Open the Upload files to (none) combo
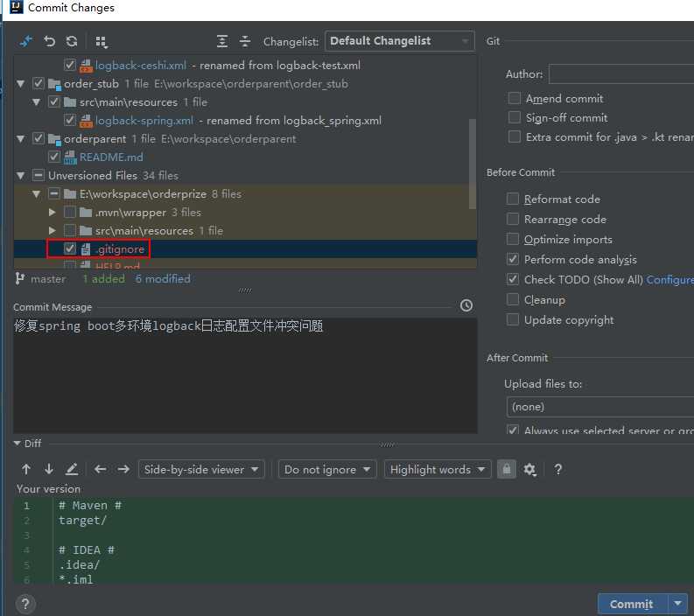 point(600,407)
